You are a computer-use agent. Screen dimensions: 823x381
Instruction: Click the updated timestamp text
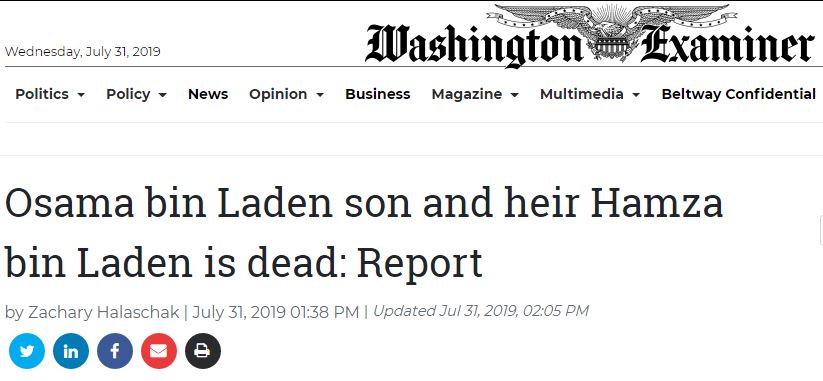[481, 311]
